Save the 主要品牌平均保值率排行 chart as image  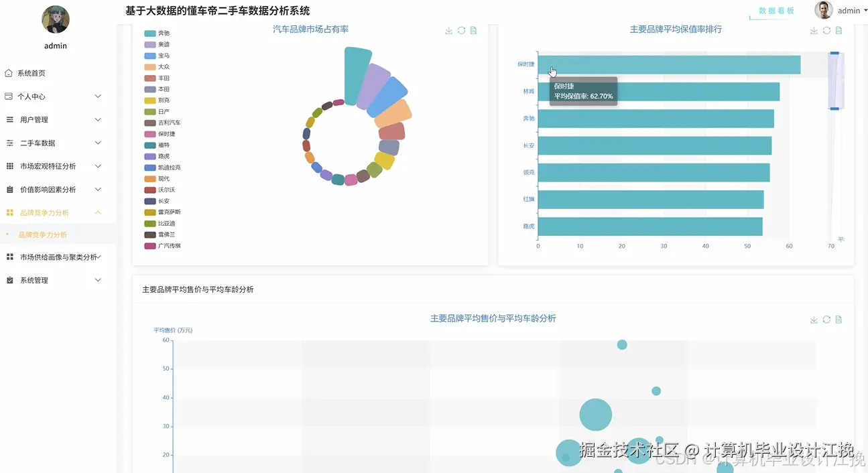click(814, 31)
